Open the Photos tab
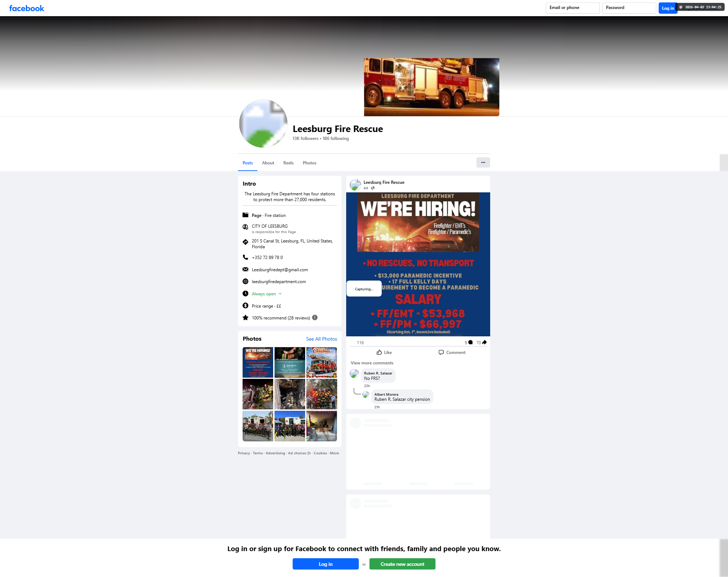 coord(309,163)
